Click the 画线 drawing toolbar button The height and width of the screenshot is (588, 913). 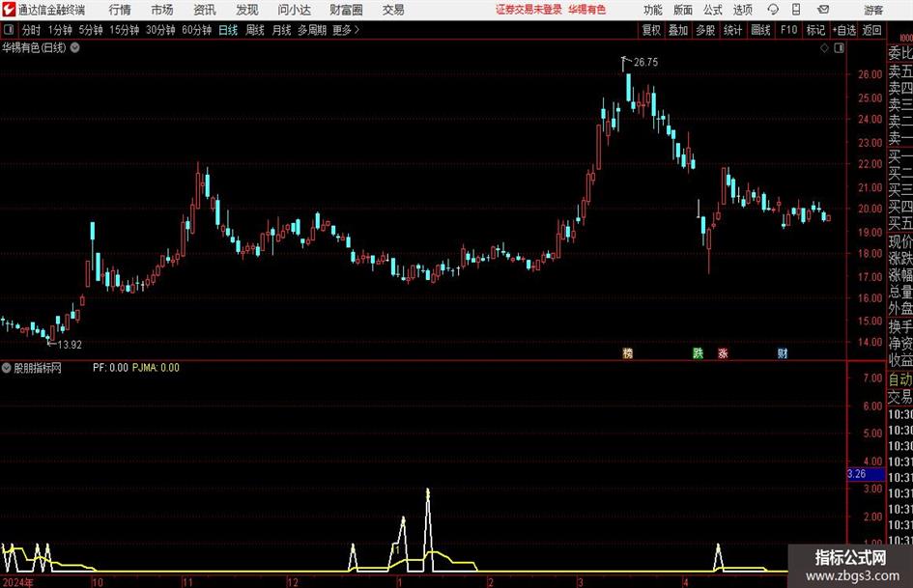[x=760, y=30]
